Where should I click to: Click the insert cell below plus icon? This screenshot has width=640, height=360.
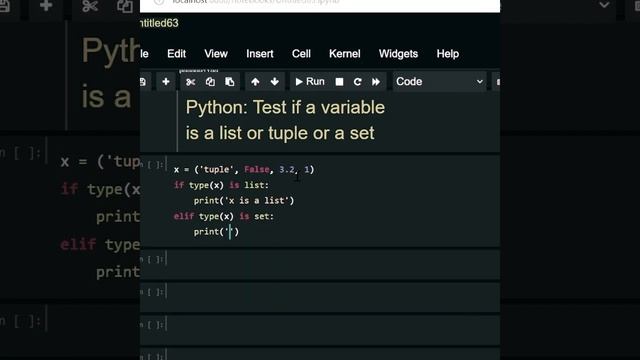coord(166,82)
